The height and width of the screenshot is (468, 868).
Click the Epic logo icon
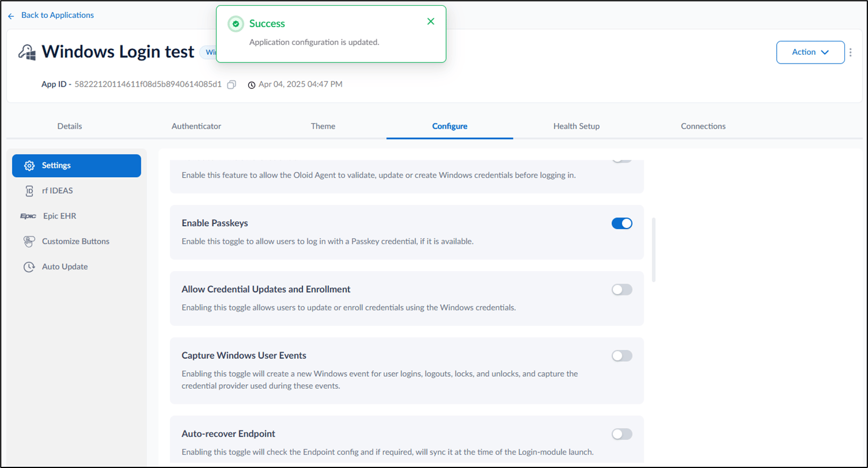(28, 216)
